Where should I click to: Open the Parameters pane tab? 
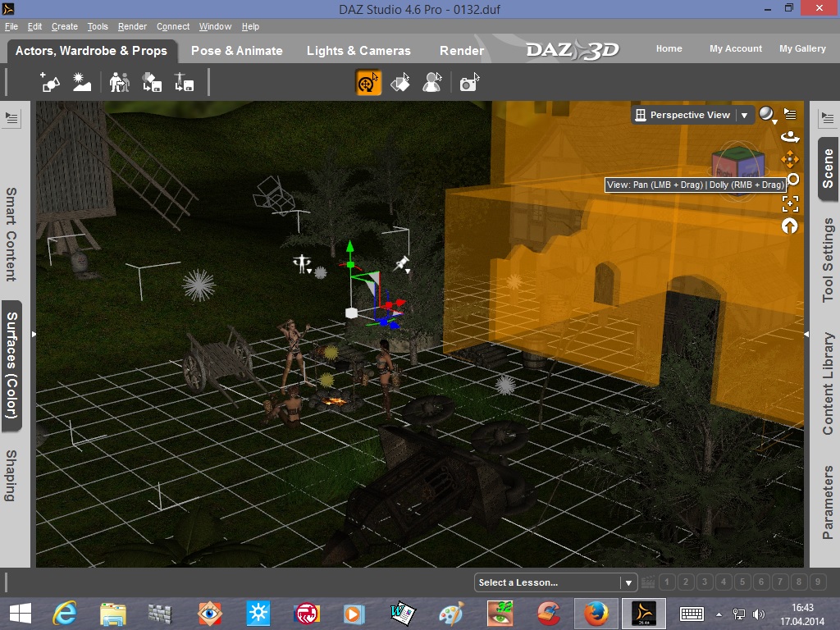click(x=828, y=502)
